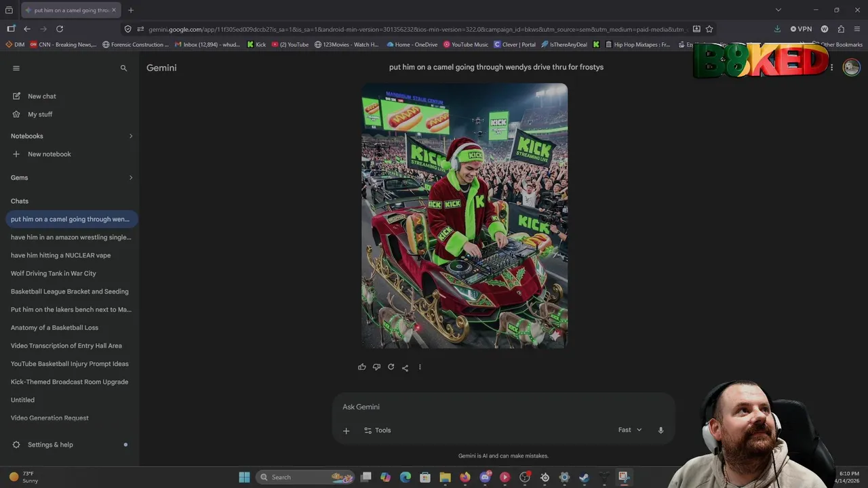Open chat 'YouTube Basketball Injury Prompt Ideas'
This screenshot has height=488, width=868.
(70, 364)
